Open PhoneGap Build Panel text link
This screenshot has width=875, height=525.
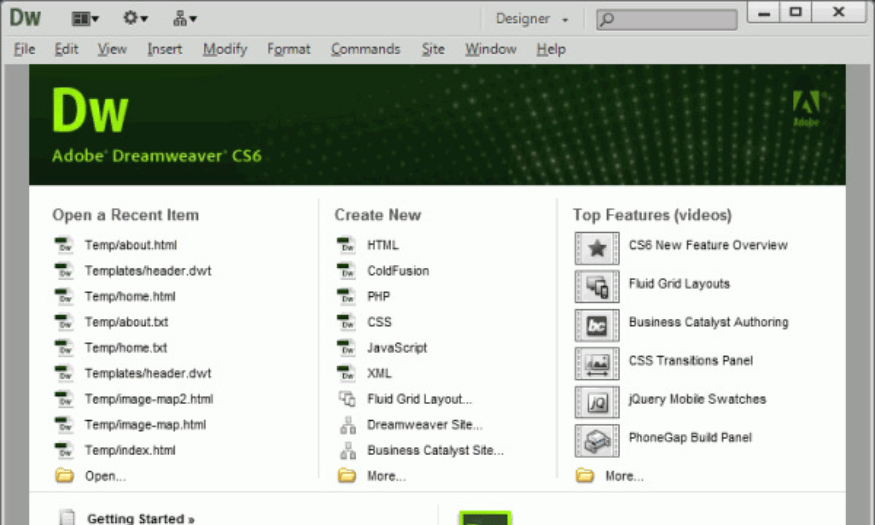coord(690,437)
